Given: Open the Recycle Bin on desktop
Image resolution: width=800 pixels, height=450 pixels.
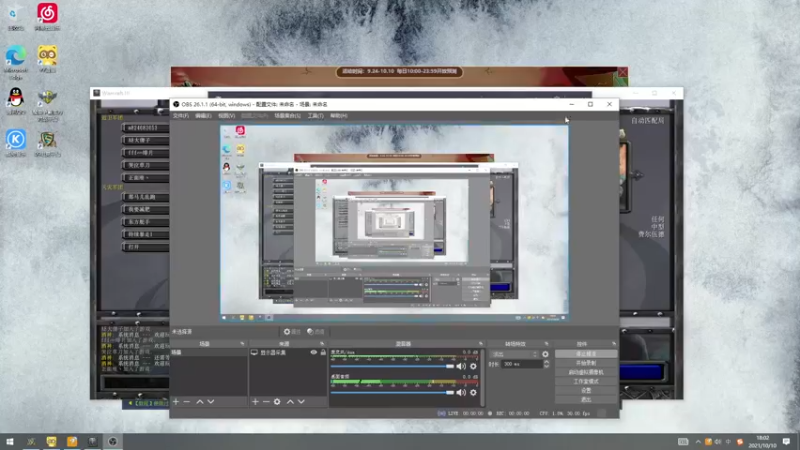Looking at the screenshot, I should (x=16, y=16).
